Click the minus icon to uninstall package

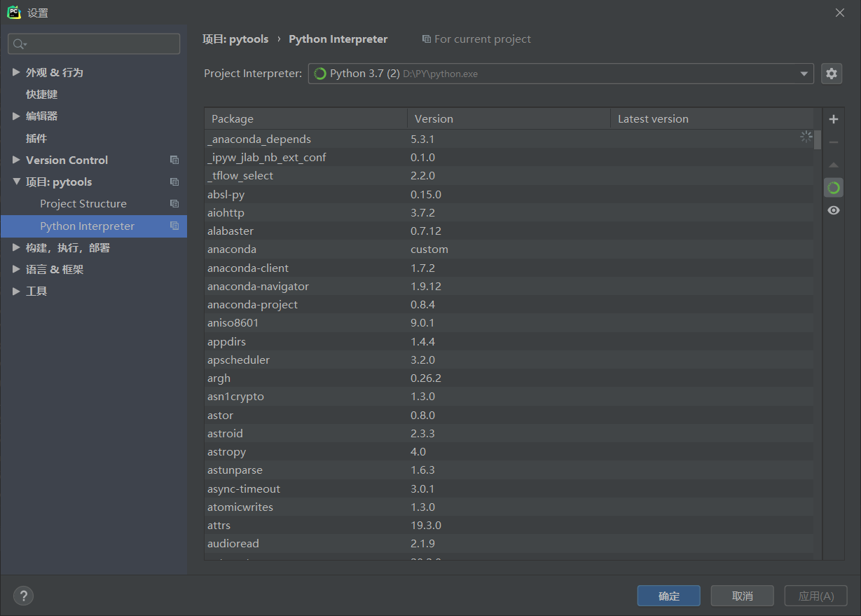pyautogui.click(x=833, y=142)
